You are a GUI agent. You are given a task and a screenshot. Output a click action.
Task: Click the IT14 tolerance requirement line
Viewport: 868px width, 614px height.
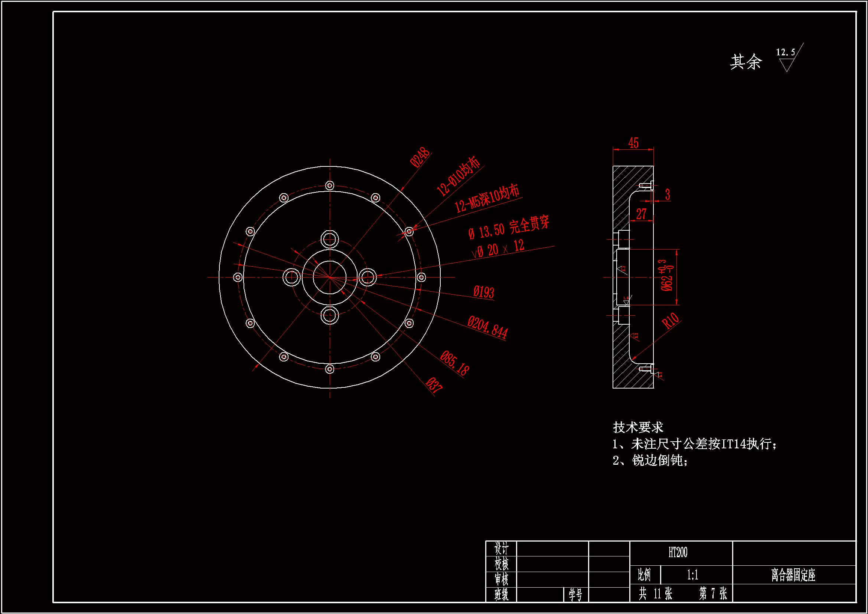pyautogui.click(x=695, y=444)
